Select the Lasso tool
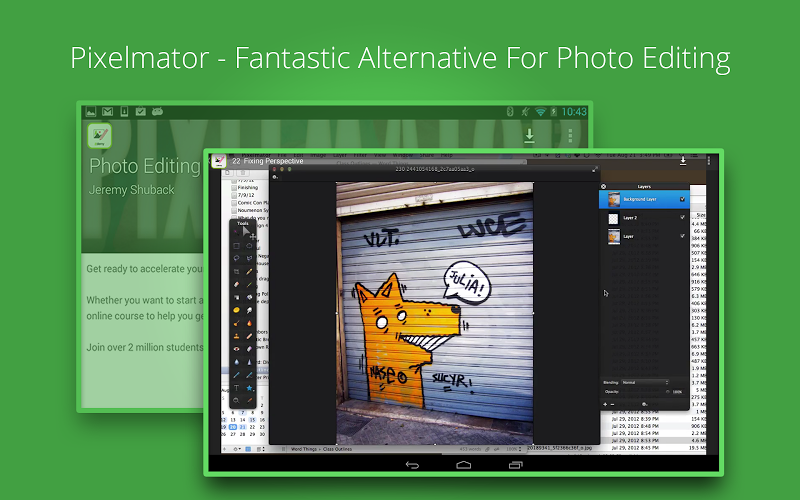Viewport: 800px width, 500px height. (x=236, y=259)
